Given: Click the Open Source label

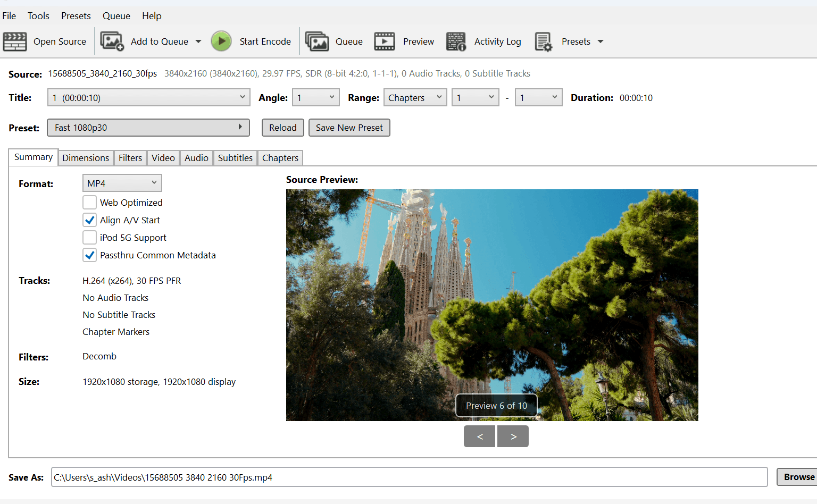Looking at the screenshot, I should [x=60, y=41].
